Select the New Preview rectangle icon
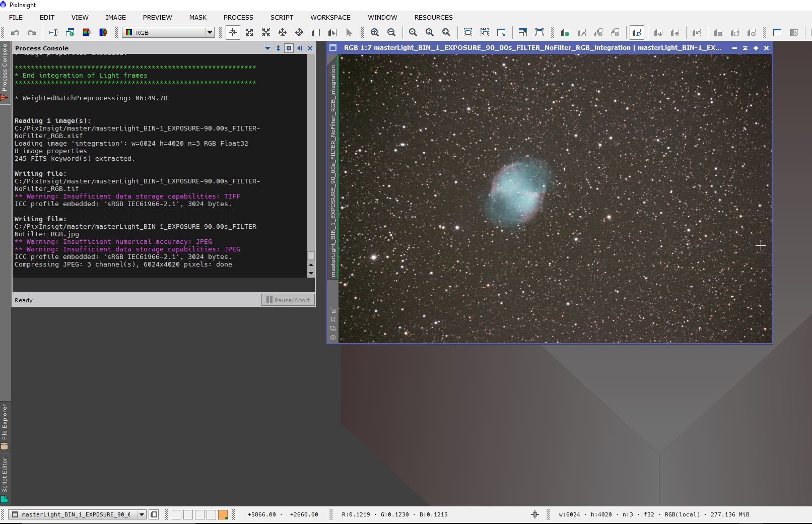 coord(316,33)
